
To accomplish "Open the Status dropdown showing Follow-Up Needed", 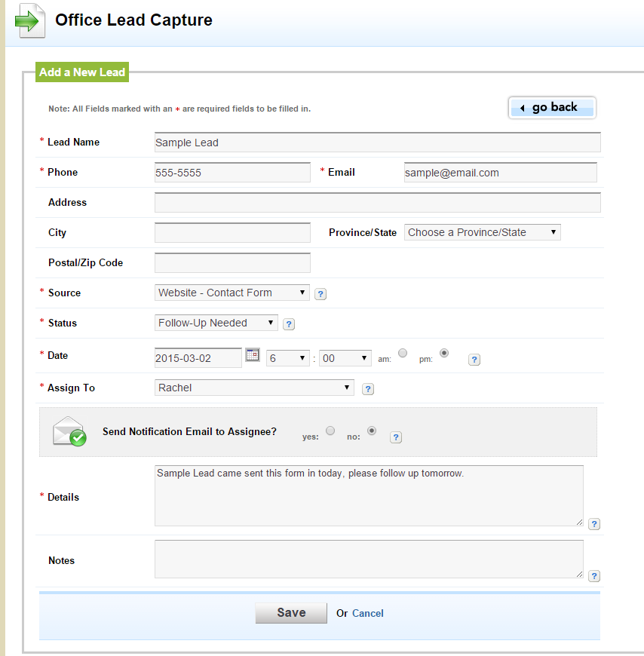I will [216, 323].
